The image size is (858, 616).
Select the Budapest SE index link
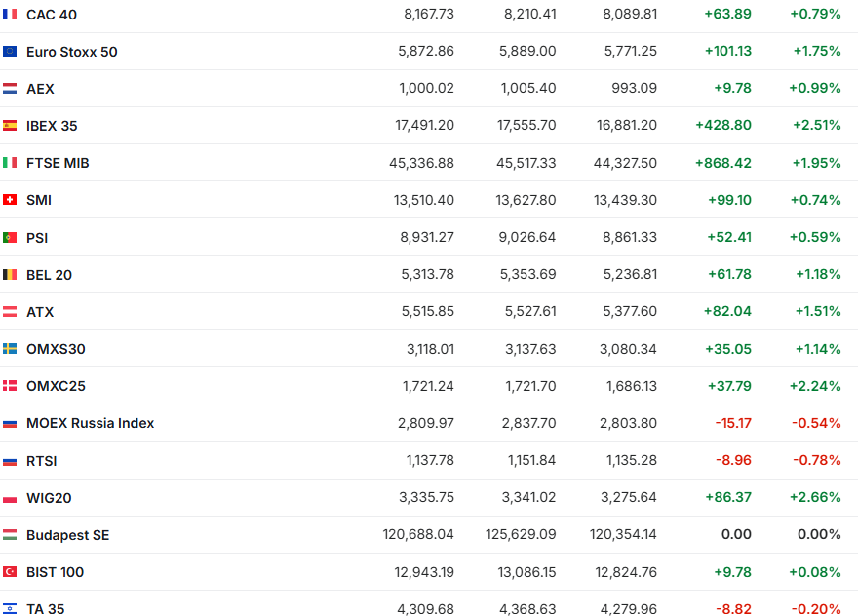(x=67, y=535)
